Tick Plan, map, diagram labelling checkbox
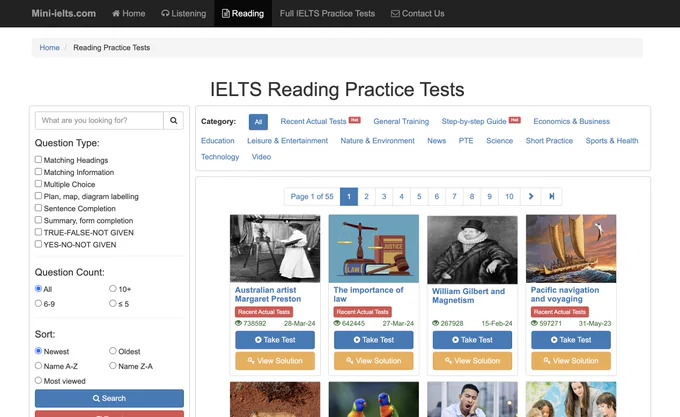Viewport: 680px width, 417px height. [x=38, y=196]
